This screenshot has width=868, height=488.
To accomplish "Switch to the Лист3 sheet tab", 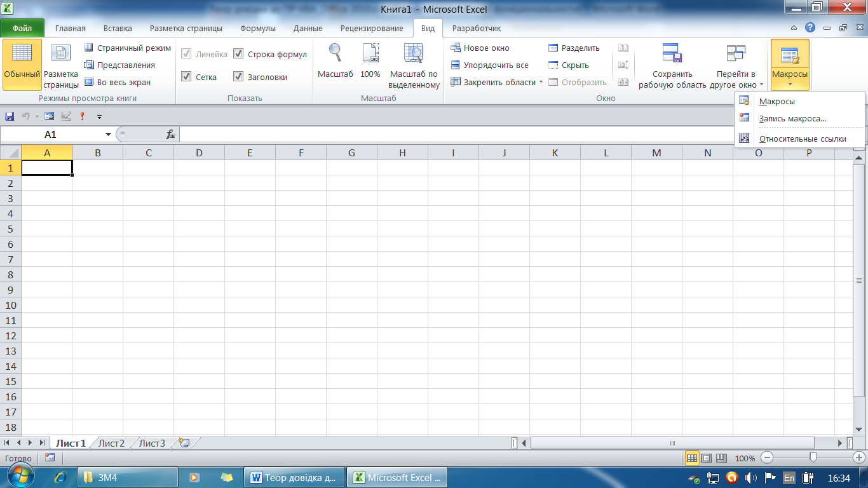I will tap(152, 444).
